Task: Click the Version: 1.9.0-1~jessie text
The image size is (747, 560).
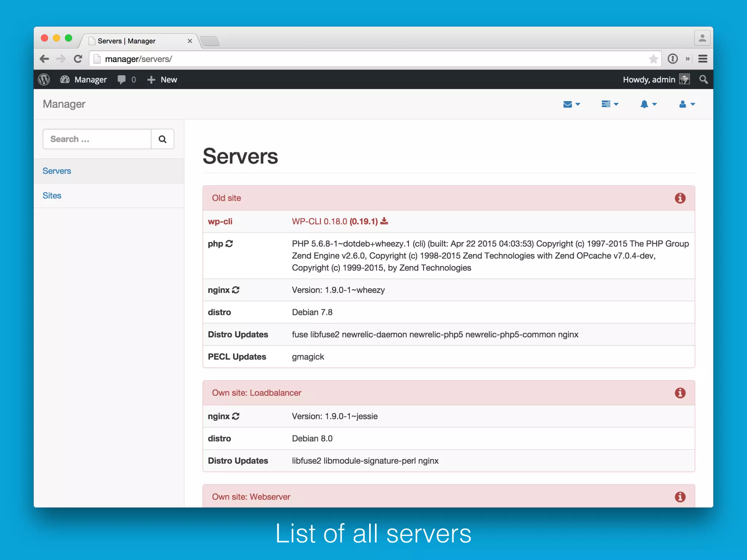Action: click(x=334, y=416)
